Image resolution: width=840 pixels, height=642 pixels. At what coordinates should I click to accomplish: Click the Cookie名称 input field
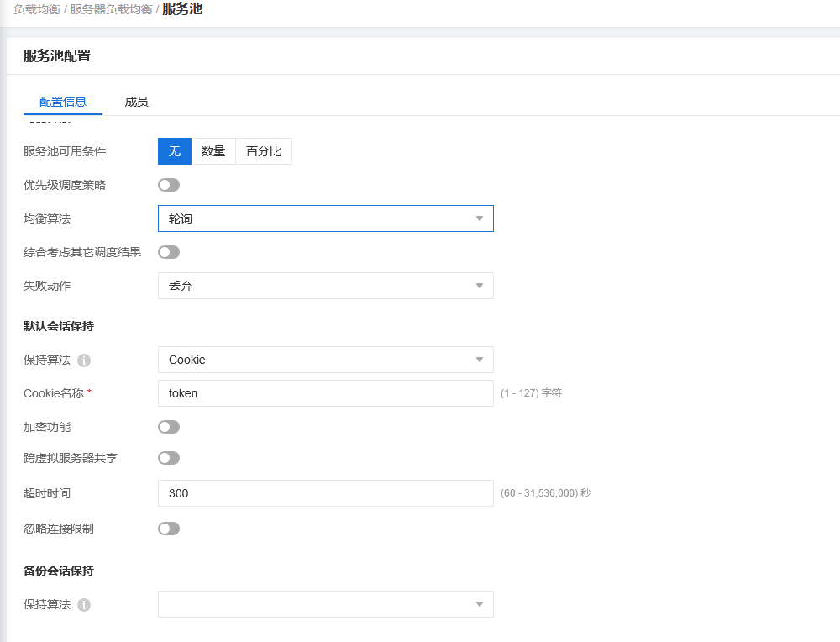(x=325, y=393)
